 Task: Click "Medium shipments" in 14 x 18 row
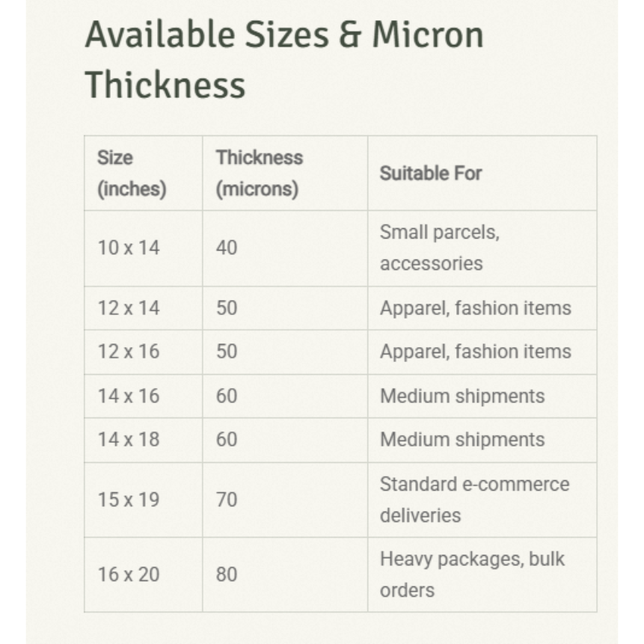tap(462, 440)
